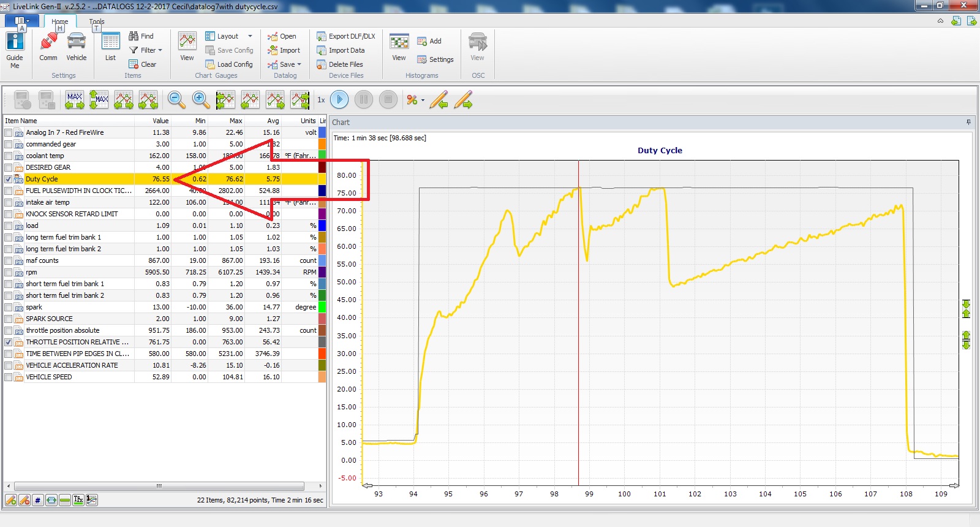Select the intake air temp row

coord(164,203)
